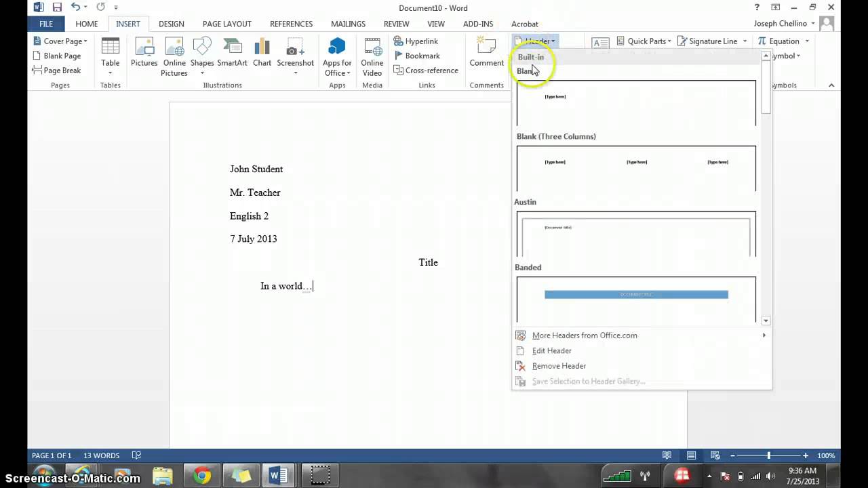Open the SmartArt graphic tool
868x488 pixels.
point(232,53)
